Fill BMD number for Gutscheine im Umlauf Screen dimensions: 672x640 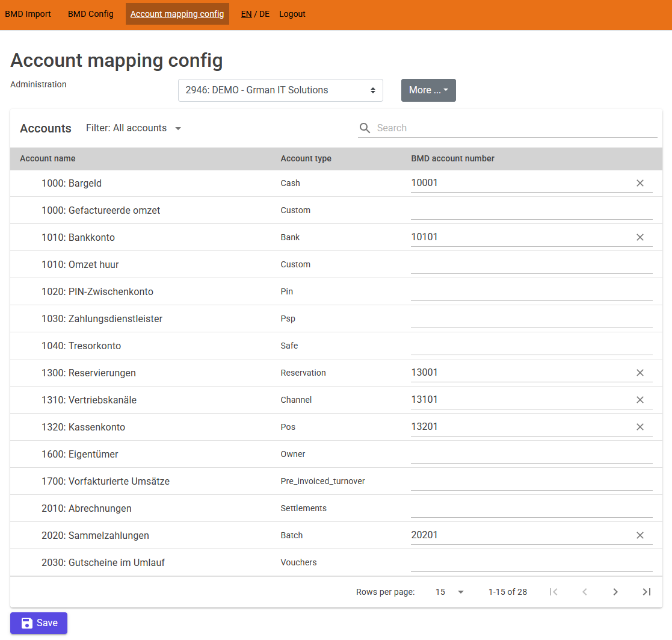[x=531, y=562]
